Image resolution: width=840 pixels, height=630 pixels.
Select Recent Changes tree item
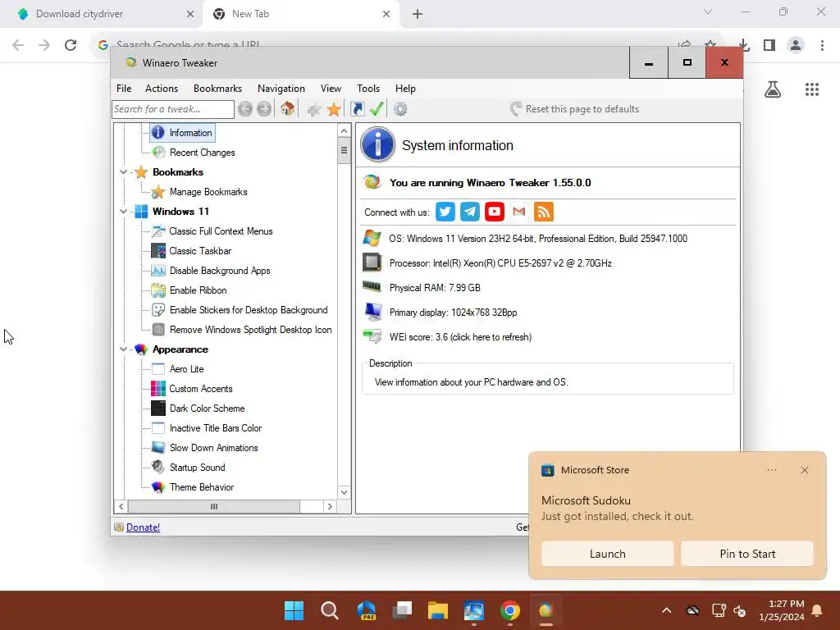(x=202, y=152)
